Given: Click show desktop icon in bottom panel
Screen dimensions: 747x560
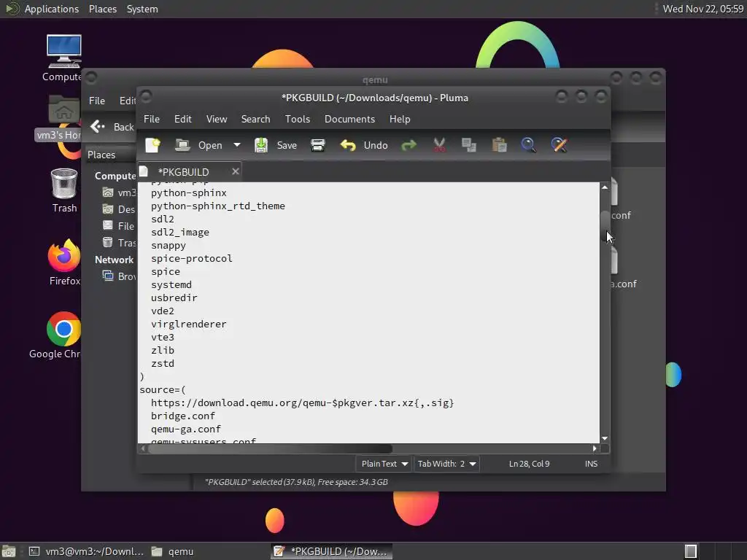Looking at the screenshot, I should (9, 551).
